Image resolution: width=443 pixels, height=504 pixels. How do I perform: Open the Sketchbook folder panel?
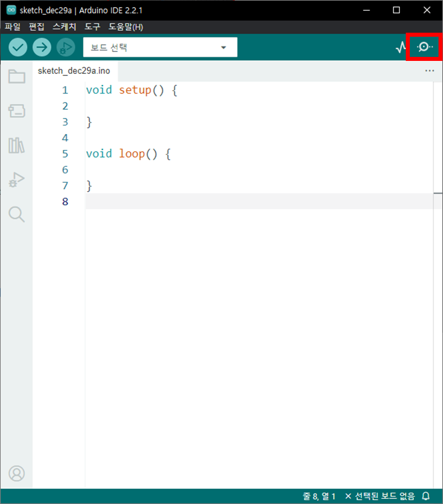pos(17,77)
